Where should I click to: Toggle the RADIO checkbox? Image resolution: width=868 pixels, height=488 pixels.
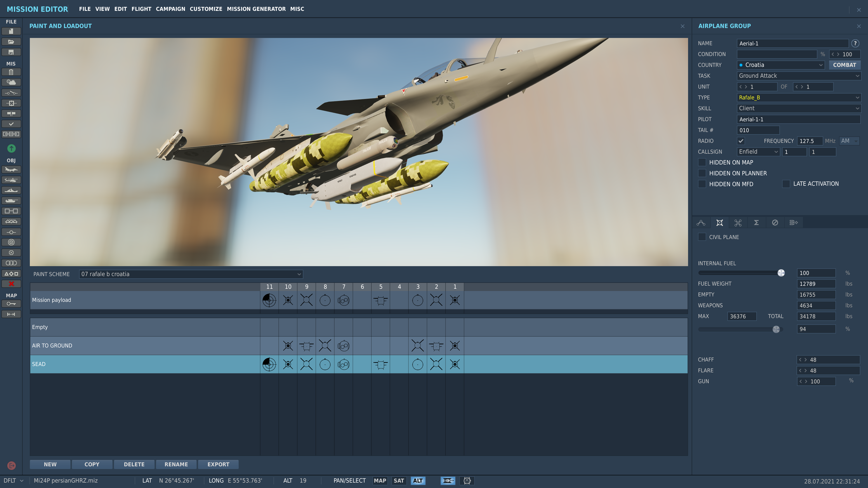[x=741, y=141]
